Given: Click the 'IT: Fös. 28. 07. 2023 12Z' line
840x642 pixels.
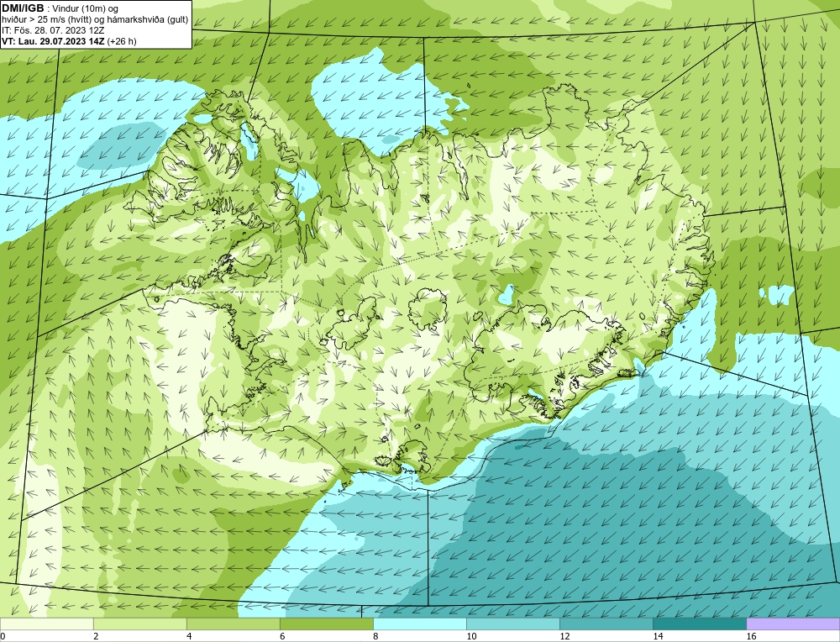Looking at the screenshot, I should click(x=52, y=30).
